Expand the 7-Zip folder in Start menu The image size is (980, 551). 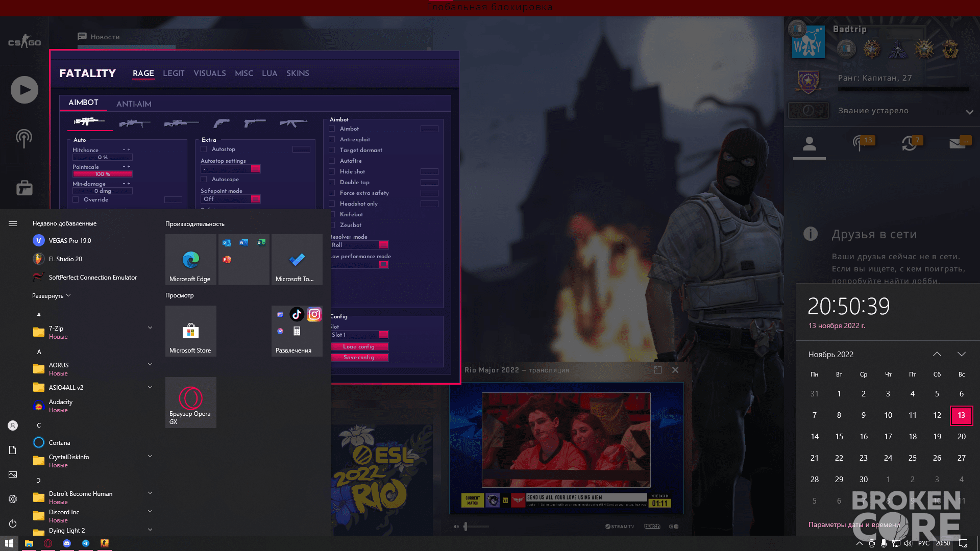coord(150,328)
